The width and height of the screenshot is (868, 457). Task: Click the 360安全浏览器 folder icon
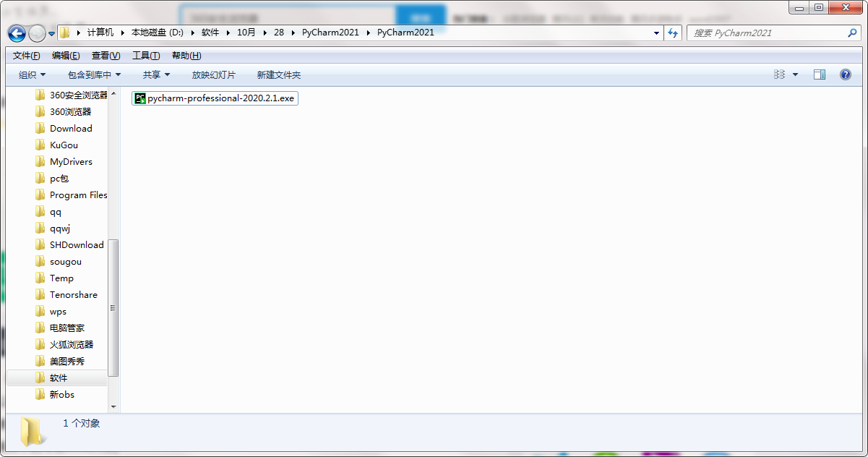pyautogui.click(x=40, y=95)
